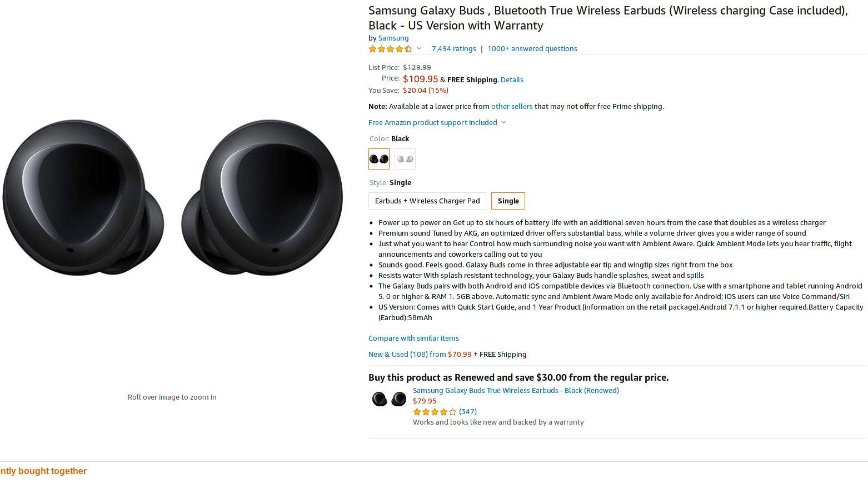Select the white earbuds color swatch
Viewport: 868px width, 488px height.
tap(405, 159)
